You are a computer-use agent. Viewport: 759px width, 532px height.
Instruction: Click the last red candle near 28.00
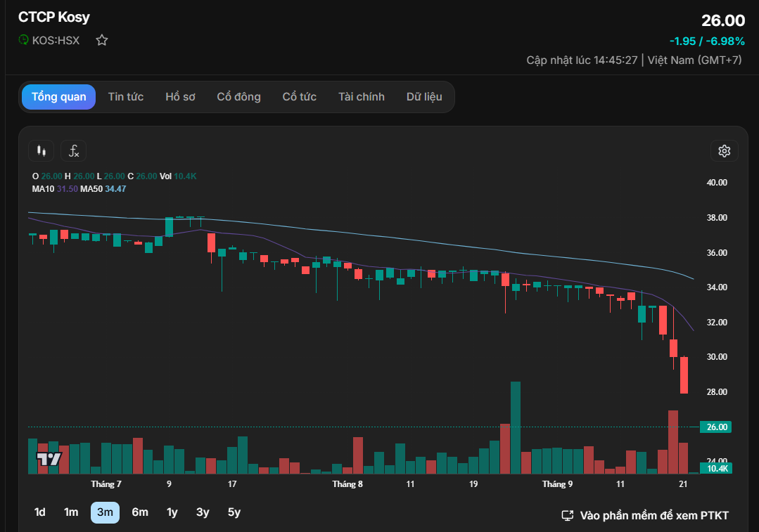(684, 375)
